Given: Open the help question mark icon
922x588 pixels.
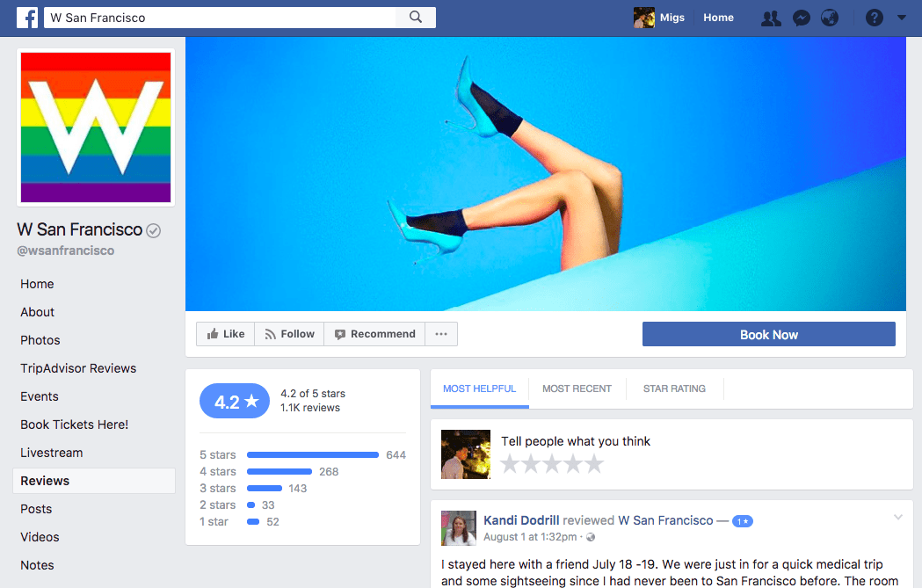Looking at the screenshot, I should pyautogui.click(x=875, y=18).
